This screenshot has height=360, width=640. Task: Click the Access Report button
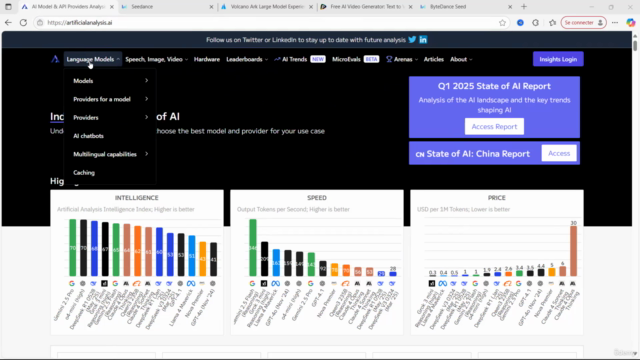pos(494,127)
